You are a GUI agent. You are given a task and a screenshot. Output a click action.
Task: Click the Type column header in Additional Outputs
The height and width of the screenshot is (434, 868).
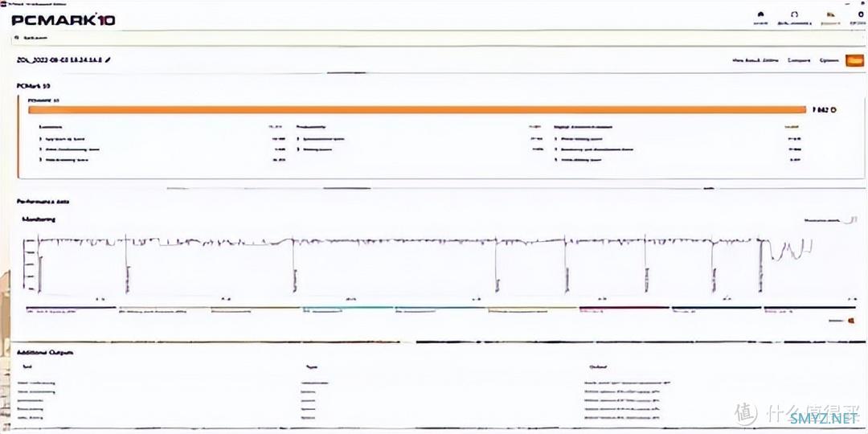[310, 366]
